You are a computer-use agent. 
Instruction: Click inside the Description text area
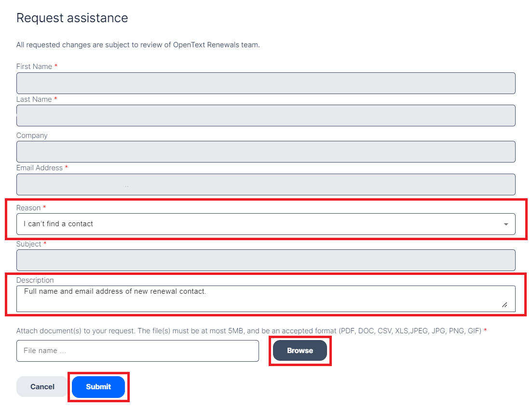tap(266, 299)
